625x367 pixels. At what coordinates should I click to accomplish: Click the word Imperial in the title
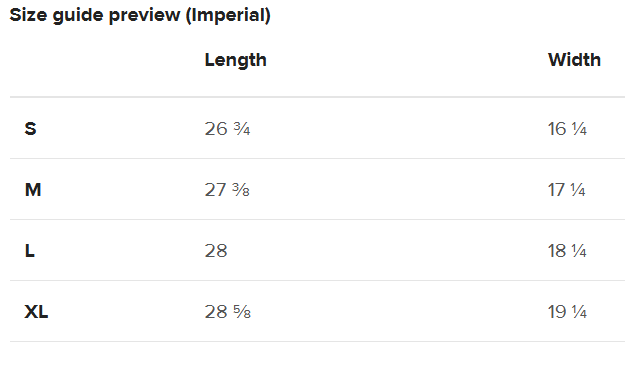pos(228,16)
